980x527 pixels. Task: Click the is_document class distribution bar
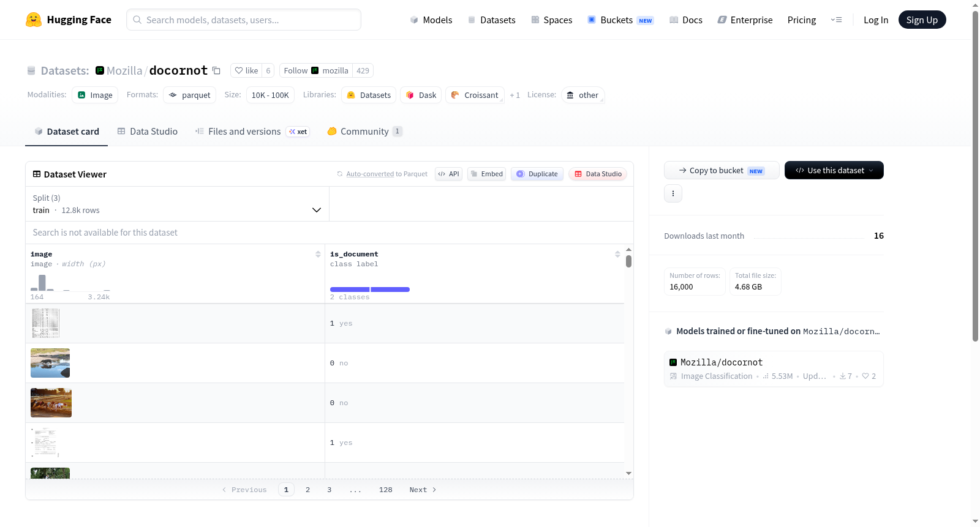coord(370,289)
